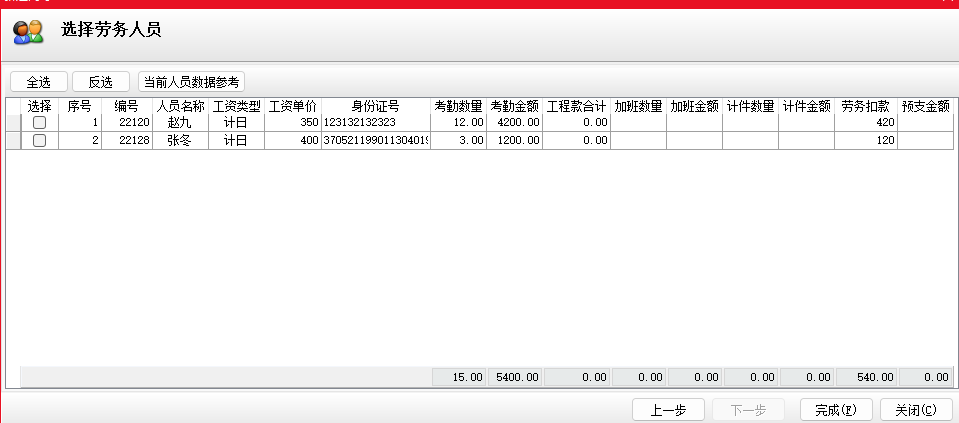Click the 劳务扣款 column header

click(865, 106)
